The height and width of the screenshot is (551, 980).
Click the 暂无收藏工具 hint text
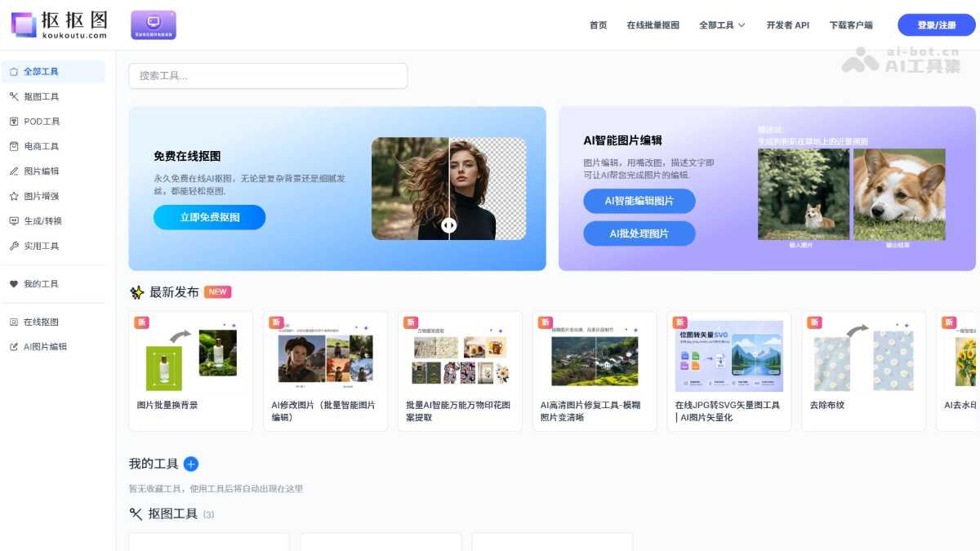(x=216, y=489)
